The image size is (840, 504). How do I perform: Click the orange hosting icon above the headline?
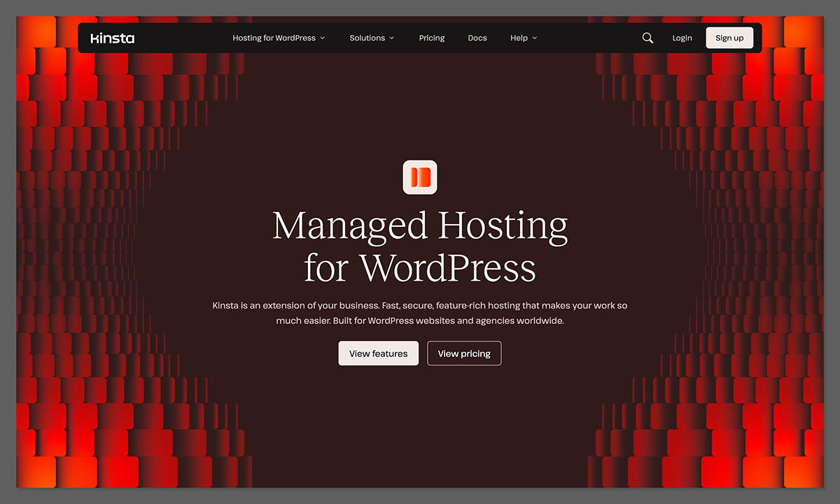[x=420, y=177]
